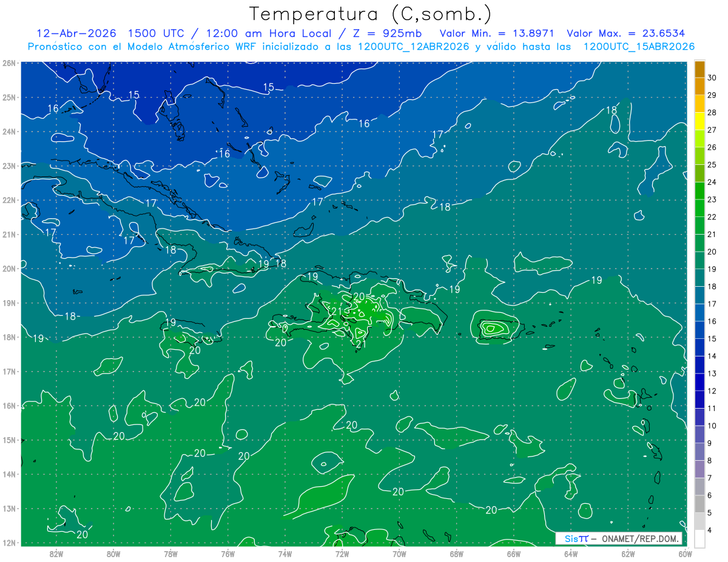Viewport: 728px width, 562px height.
Task: Click the Valor Max. = 23.6534 text
Action: point(625,33)
